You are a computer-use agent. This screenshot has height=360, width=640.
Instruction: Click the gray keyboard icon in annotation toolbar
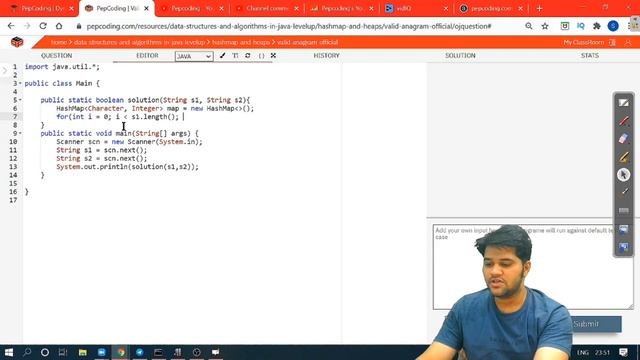click(623, 211)
